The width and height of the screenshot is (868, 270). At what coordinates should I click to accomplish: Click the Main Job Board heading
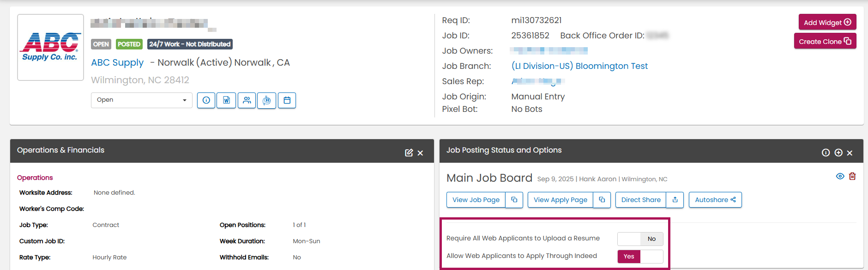point(489,178)
